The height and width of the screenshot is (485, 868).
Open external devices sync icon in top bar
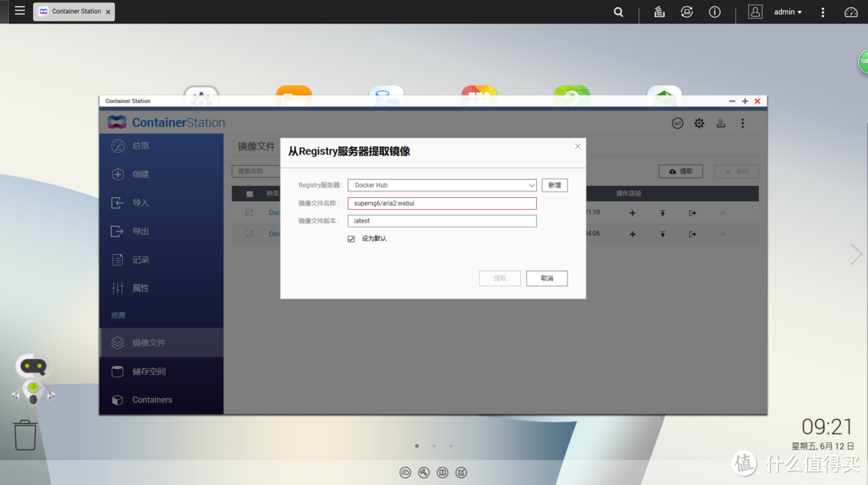pyautogui.click(x=686, y=11)
